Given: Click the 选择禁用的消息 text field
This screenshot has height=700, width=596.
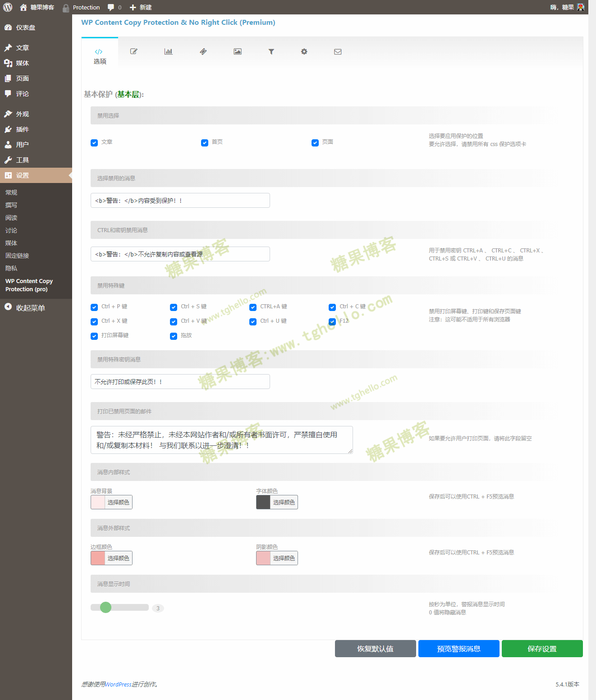Looking at the screenshot, I should [x=180, y=201].
